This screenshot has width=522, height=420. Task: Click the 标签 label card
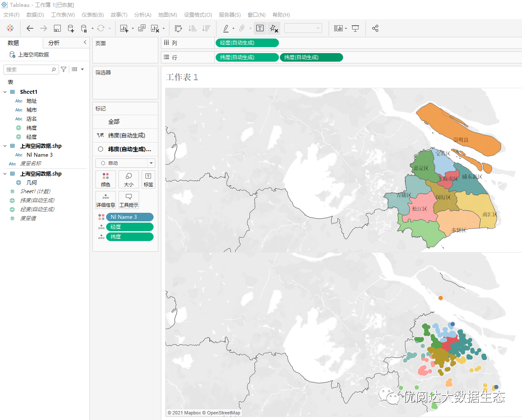[148, 179]
